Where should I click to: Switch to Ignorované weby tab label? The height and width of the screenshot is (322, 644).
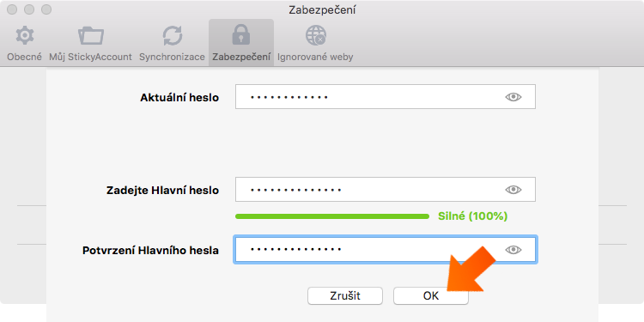[315, 57]
